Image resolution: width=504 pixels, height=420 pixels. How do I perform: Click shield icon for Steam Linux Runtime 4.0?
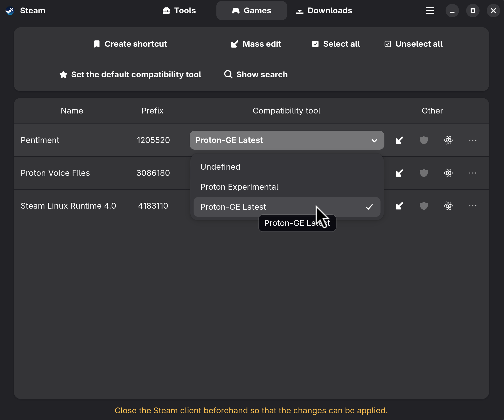click(424, 206)
